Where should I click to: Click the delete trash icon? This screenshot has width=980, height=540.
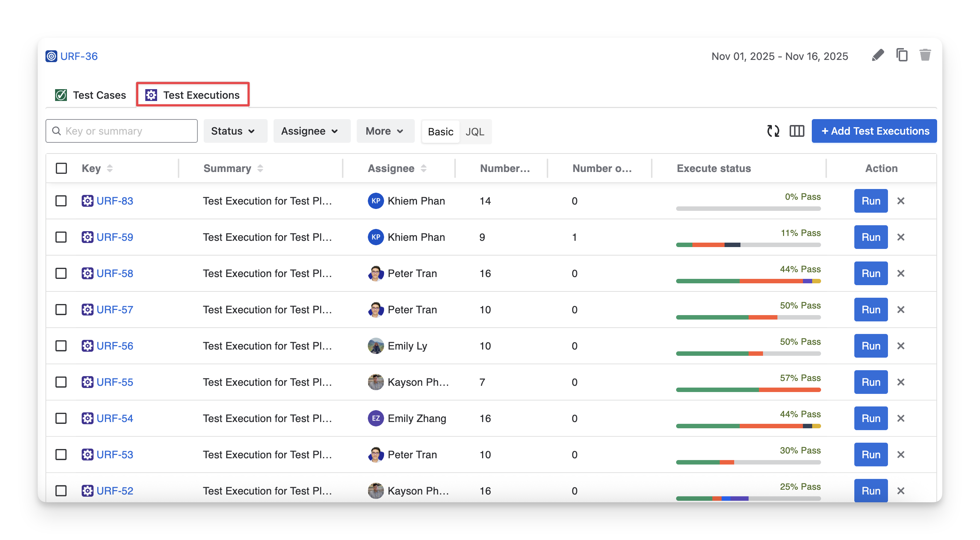(925, 55)
